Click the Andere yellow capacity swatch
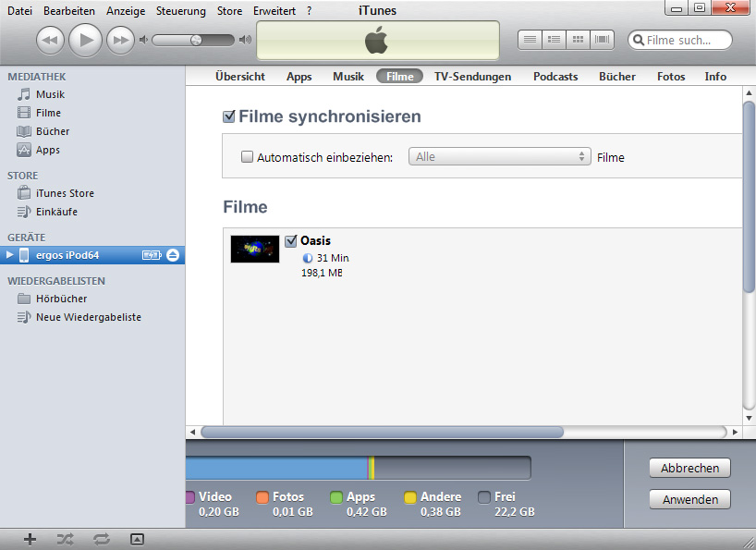 (410, 497)
